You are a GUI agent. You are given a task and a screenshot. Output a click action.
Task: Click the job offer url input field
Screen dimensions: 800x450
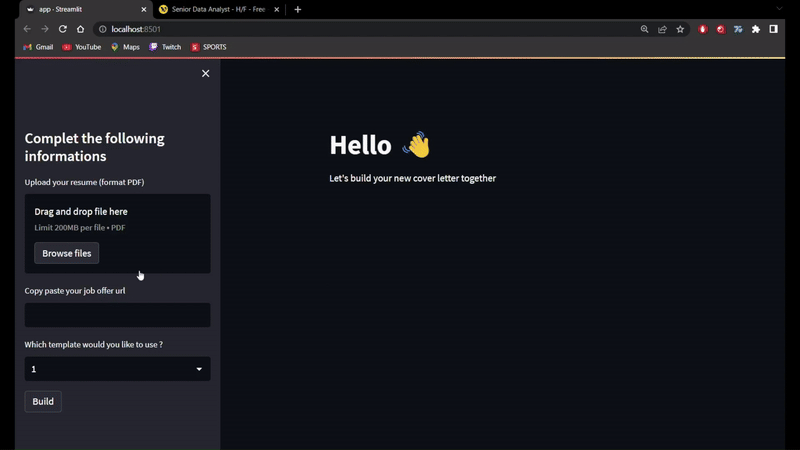(117, 315)
